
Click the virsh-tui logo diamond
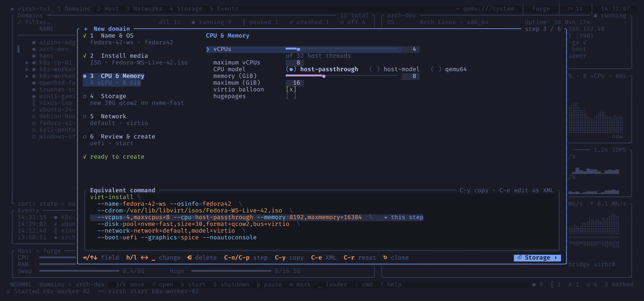[12, 9]
